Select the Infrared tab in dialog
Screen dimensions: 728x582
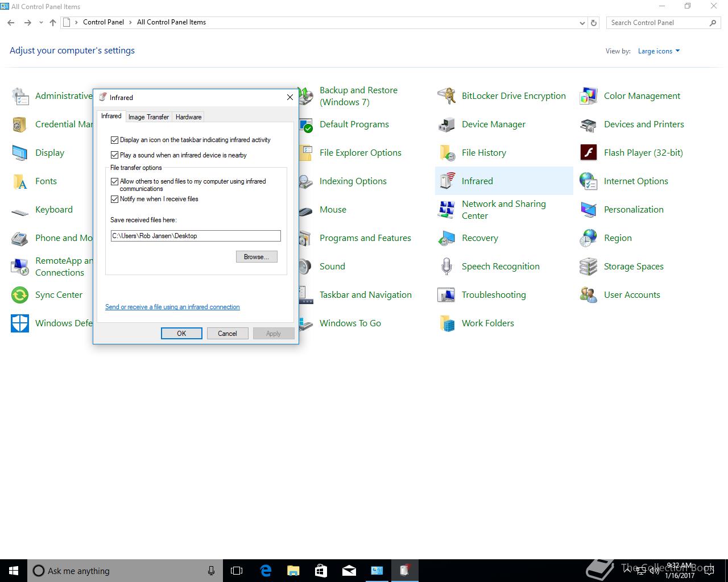coord(111,116)
